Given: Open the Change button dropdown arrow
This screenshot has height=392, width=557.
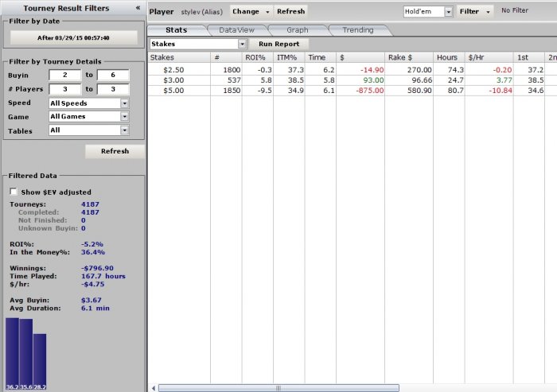Looking at the screenshot, I should tap(267, 12).
